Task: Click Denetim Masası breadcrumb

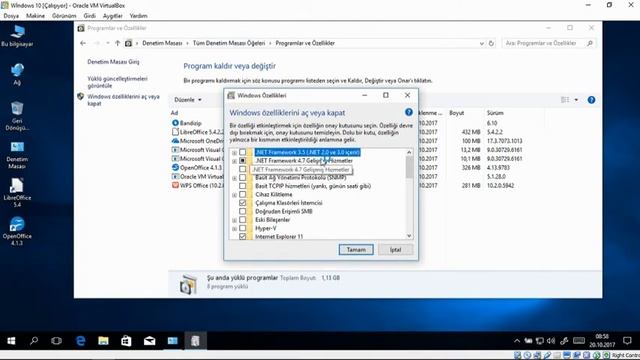Action: (x=162, y=43)
